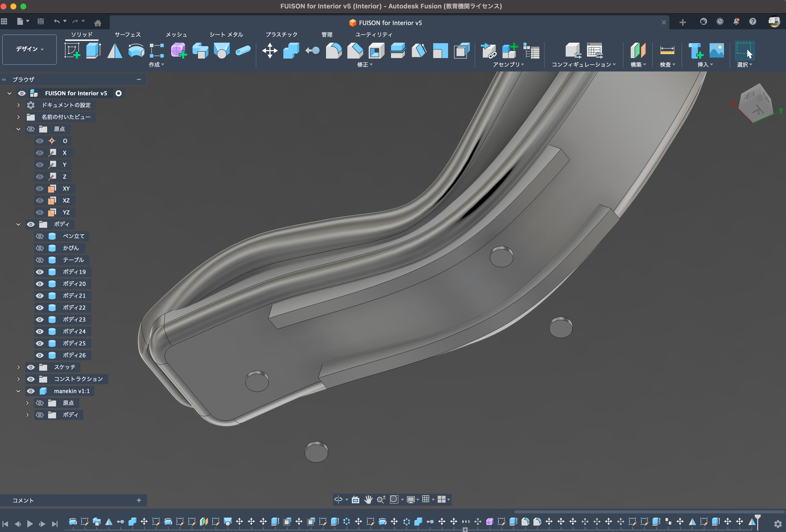Click the Move/Copy tool icon
This screenshot has width=786, height=532.
(269, 50)
